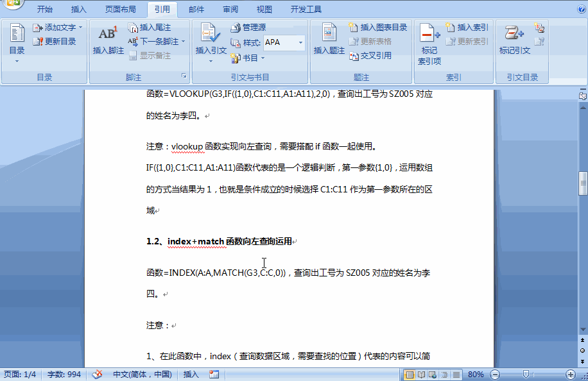Image resolution: width=588 pixels, height=381 pixels.
Task: Click 更新目录 update table button
Action: point(55,42)
